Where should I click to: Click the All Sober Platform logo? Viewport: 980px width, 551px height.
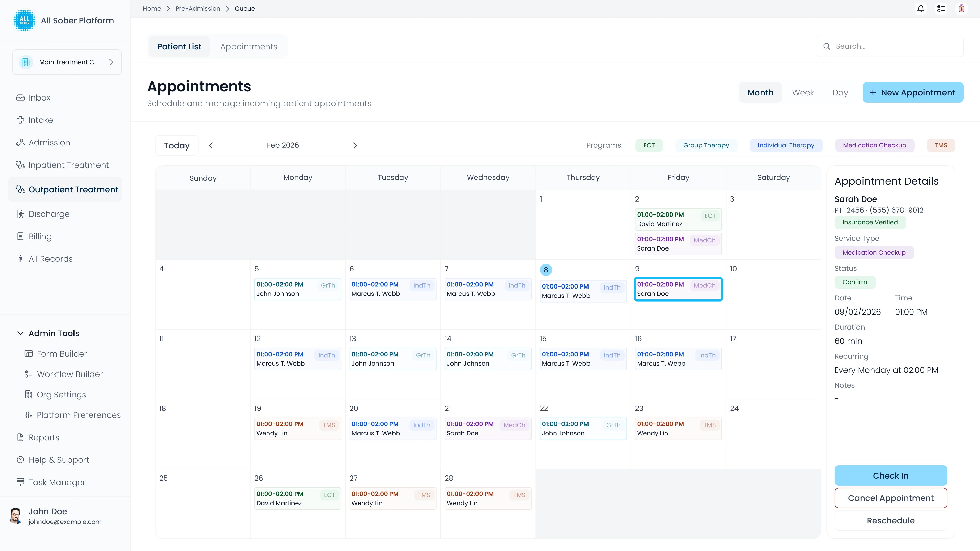coord(24,20)
